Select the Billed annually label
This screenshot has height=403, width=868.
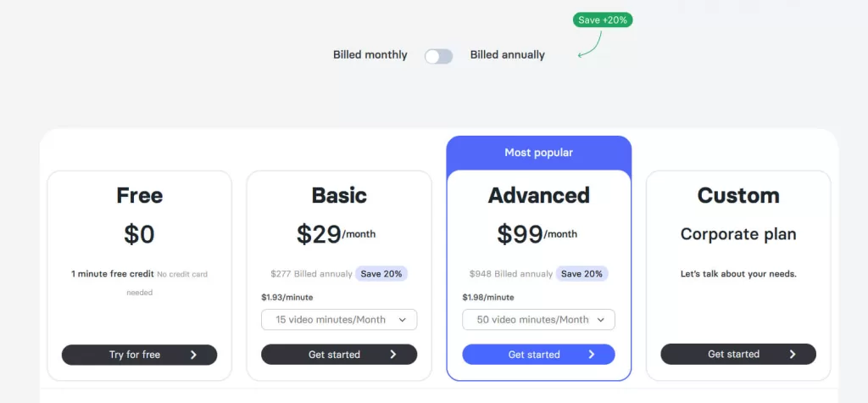(507, 55)
